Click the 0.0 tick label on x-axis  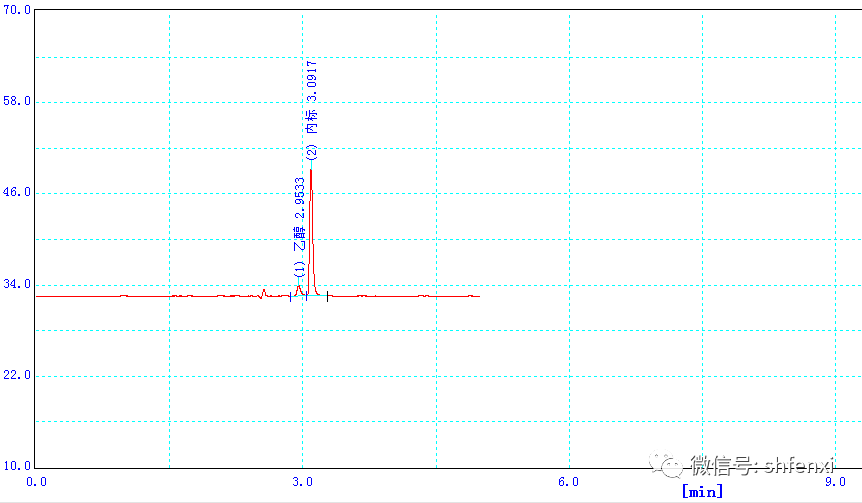pyautogui.click(x=36, y=481)
